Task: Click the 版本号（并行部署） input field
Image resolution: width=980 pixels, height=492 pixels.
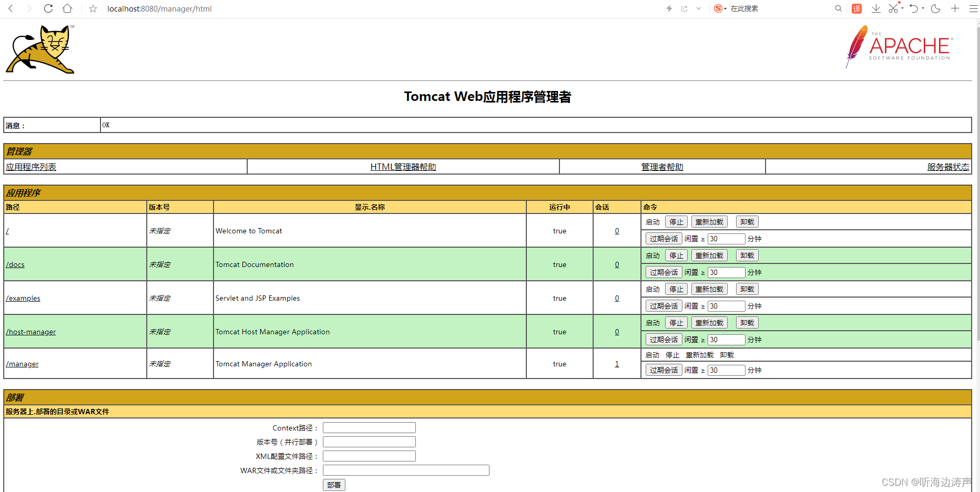Action: 369,442
